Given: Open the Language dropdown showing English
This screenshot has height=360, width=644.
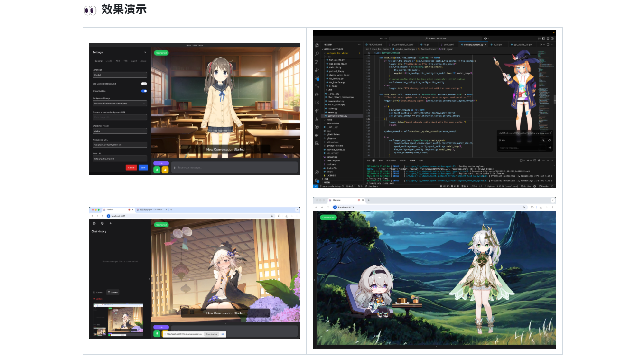Looking at the screenshot, I should pyautogui.click(x=120, y=75).
